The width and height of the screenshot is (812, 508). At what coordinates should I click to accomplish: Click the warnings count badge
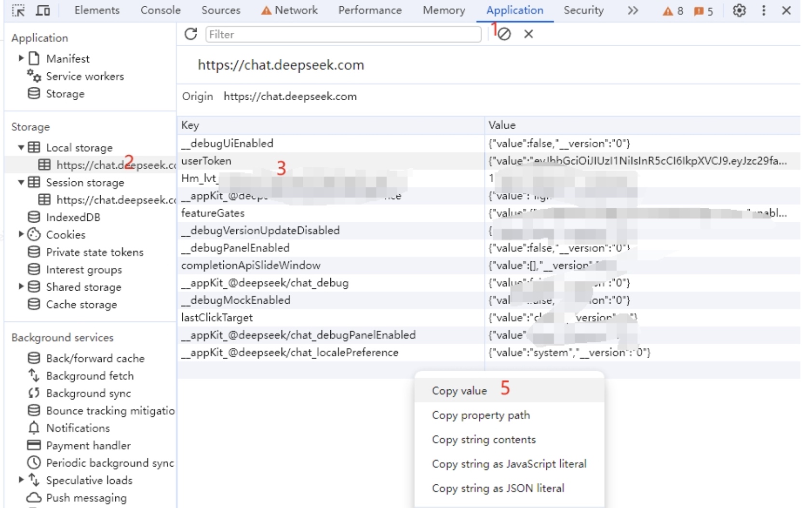(x=673, y=11)
